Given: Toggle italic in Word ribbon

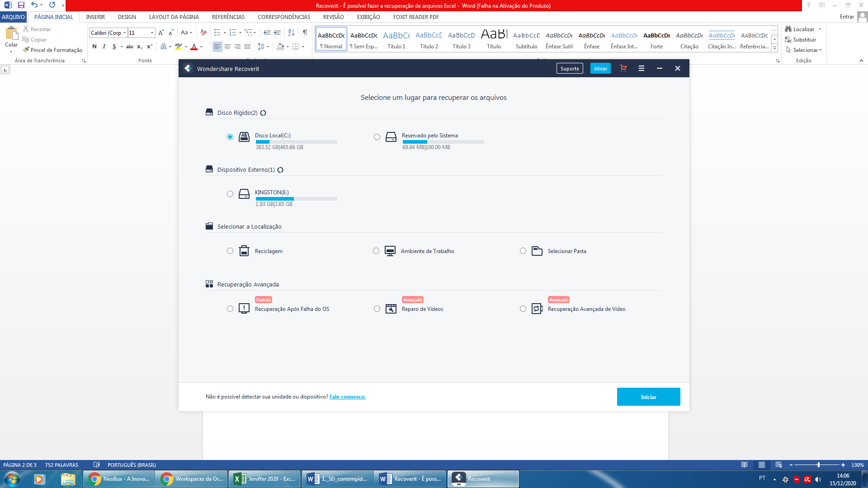Looking at the screenshot, I should pos(104,47).
